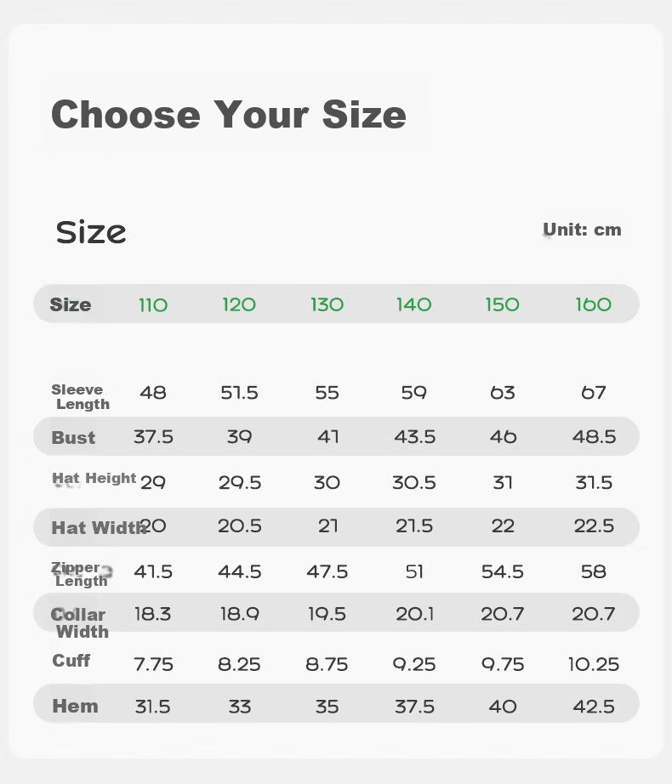
Task: Click the Collar Width row label
Action: pos(79,623)
